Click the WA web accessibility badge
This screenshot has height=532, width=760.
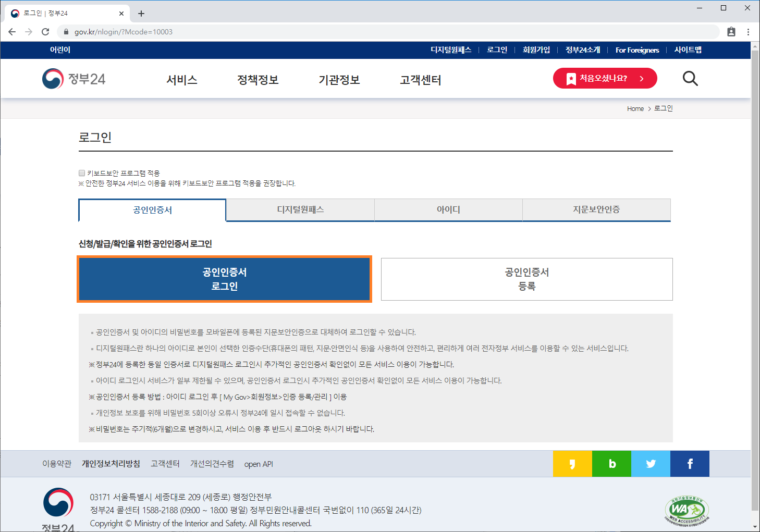(x=687, y=511)
